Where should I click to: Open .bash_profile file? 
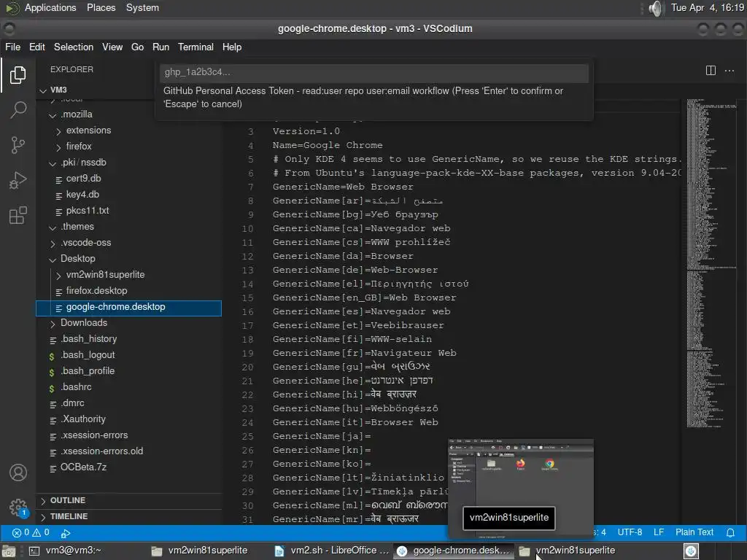point(88,371)
